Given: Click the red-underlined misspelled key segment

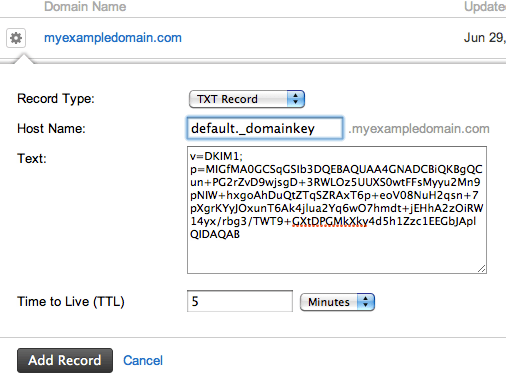Looking at the screenshot, I should tap(329, 222).
